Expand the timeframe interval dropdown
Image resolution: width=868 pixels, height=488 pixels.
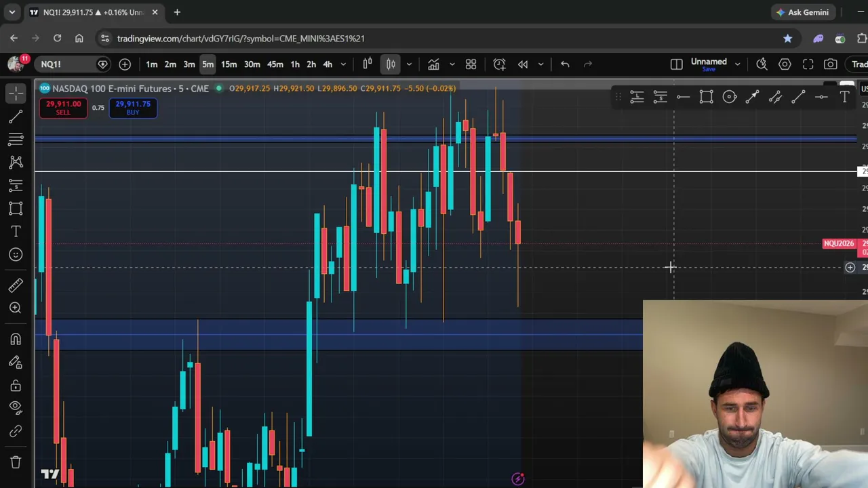coord(343,64)
